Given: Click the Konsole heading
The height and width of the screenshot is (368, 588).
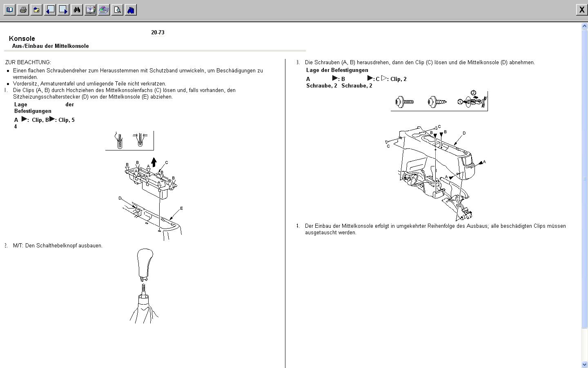Looking at the screenshot, I should (x=22, y=39).
